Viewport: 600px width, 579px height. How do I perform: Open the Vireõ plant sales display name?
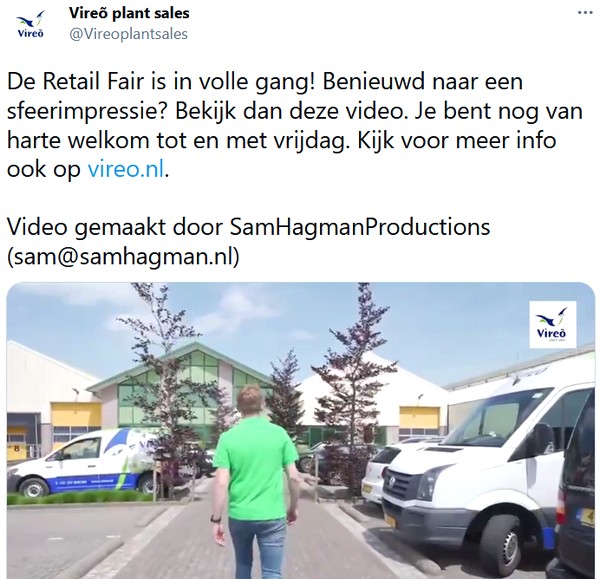coord(129,13)
